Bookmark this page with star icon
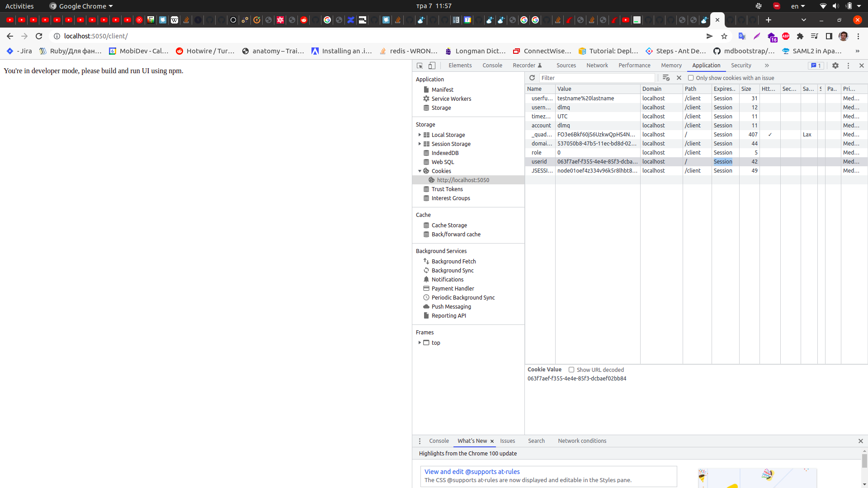Image resolution: width=868 pixels, height=488 pixels. pos(724,36)
